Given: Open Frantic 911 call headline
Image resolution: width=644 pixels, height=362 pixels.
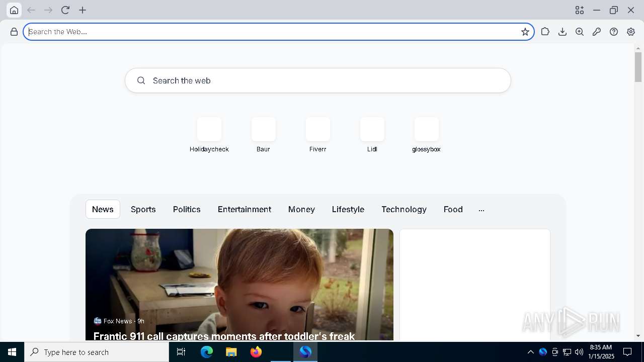Looking at the screenshot, I should (224, 335).
